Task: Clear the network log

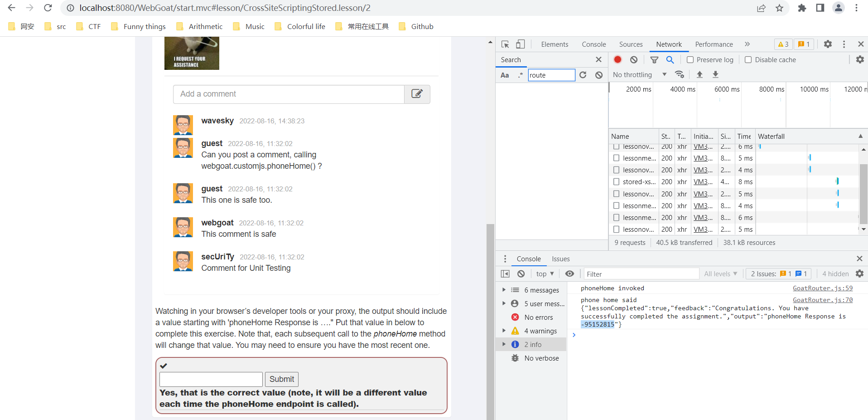Action: 633,59
